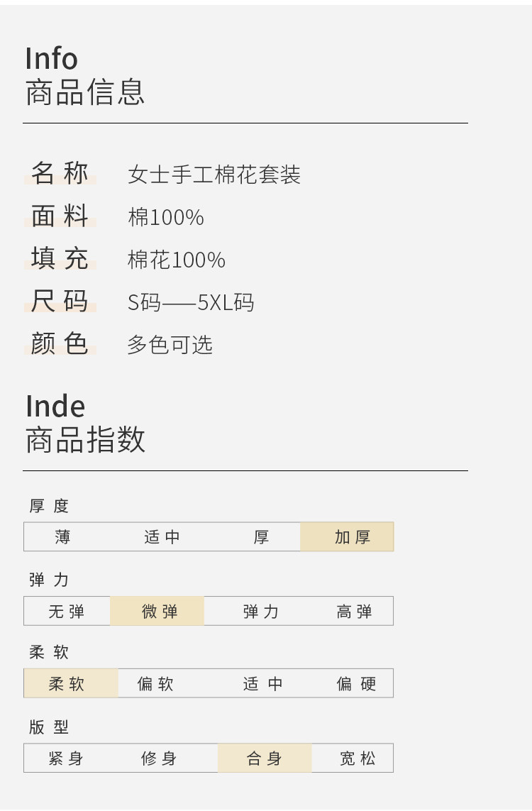Screen dimensions: 532x811
Task: Click the 商品指数 section heading
Action: pos(85,440)
